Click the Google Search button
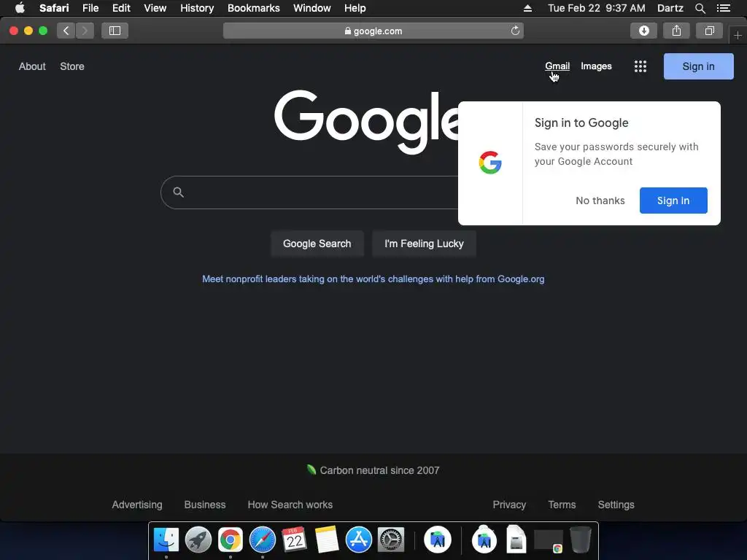 (x=317, y=244)
